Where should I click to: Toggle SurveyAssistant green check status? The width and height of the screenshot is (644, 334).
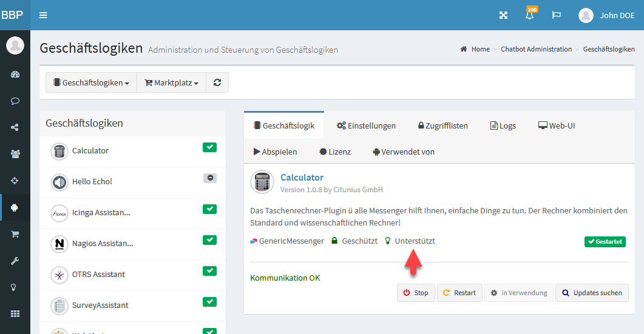point(209,302)
